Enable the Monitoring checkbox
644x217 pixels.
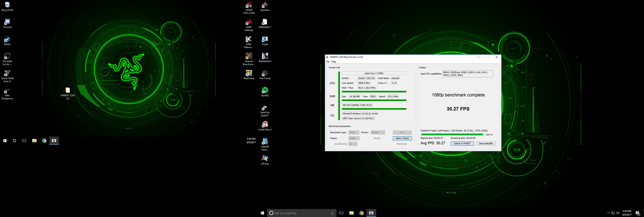click(x=395, y=144)
